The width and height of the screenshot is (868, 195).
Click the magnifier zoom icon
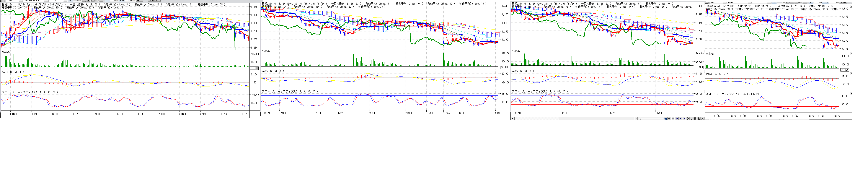(699, 119)
